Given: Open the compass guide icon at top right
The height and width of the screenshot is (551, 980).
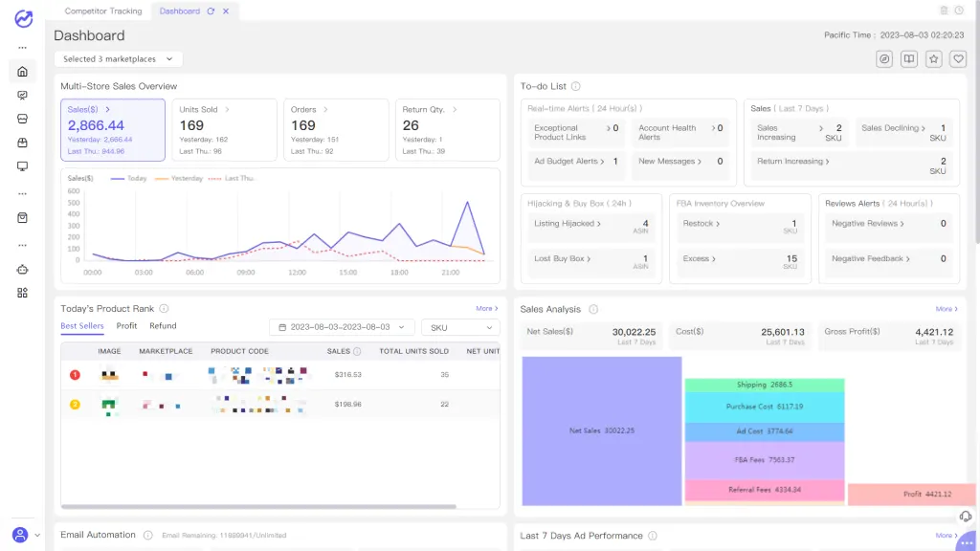Looking at the screenshot, I should click(882, 59).
